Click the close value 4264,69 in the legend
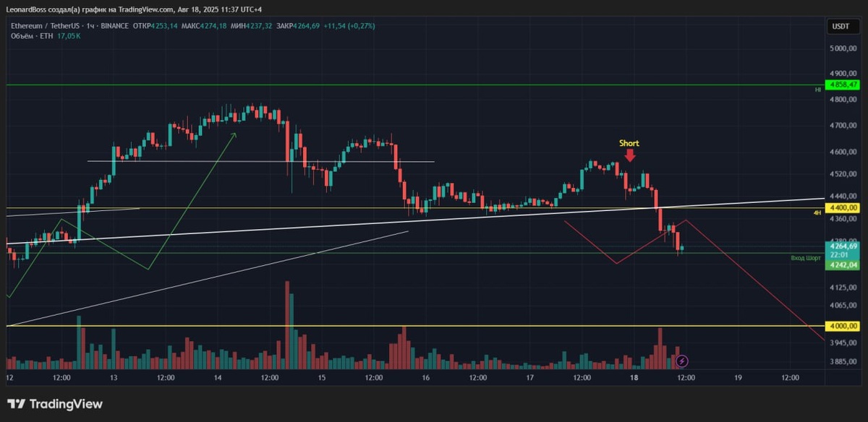This screenshot has height=422, width=868. [x=307, y=26]
